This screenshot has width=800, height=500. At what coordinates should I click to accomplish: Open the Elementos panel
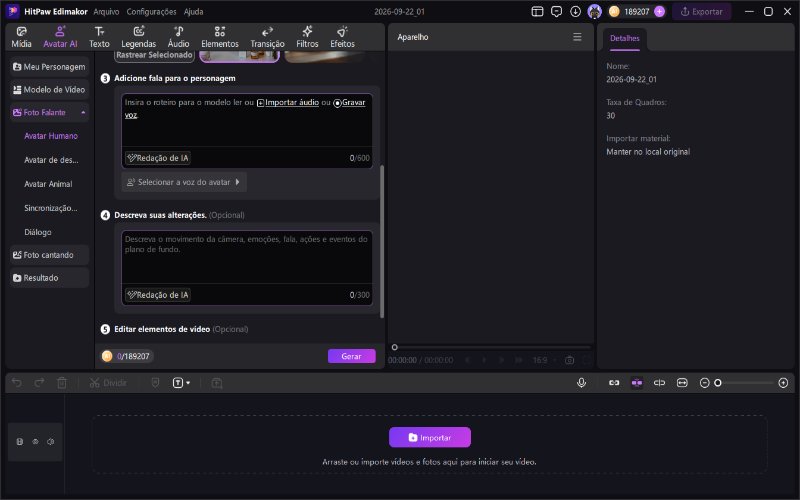tap(219, 37)
